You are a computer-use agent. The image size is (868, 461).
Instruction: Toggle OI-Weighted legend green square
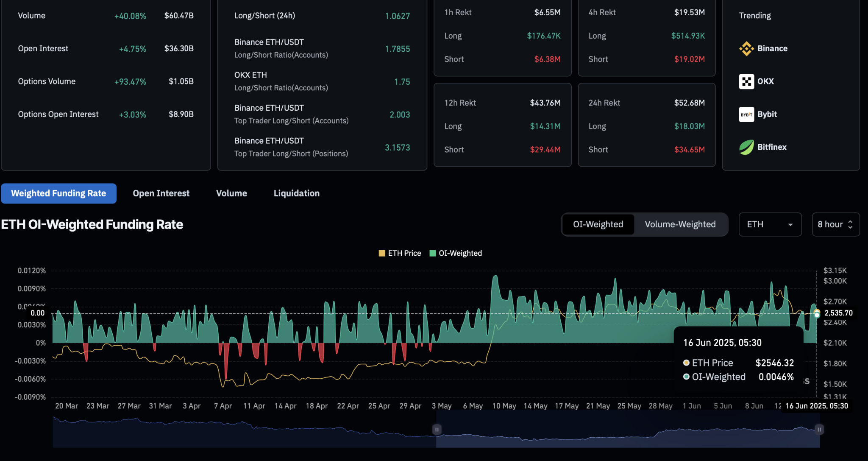(433, 253)
